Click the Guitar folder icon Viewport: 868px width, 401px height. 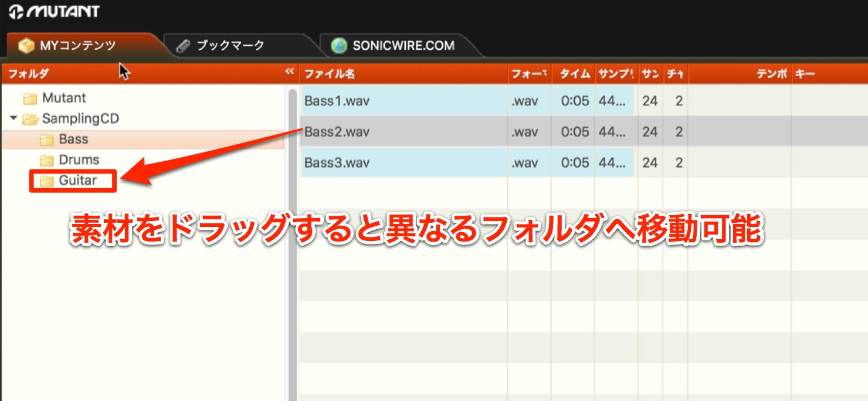(47, 181)
